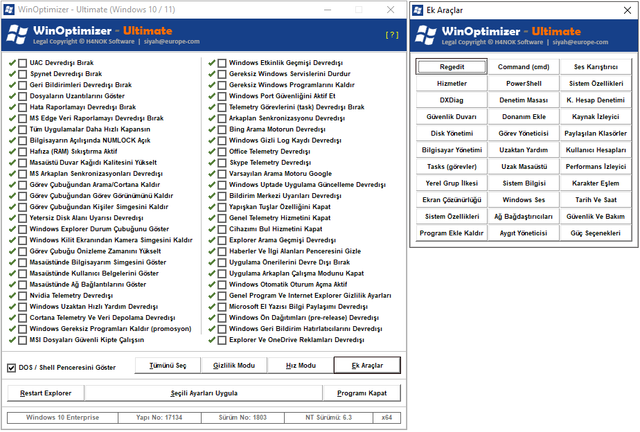Open Paylaşılan Klasörler button
The image size is (640, 432).
[x=596, y=134]
